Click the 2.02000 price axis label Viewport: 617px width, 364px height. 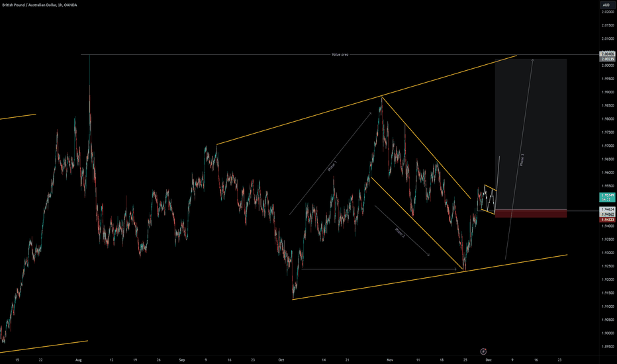click(x=608, y=12)
